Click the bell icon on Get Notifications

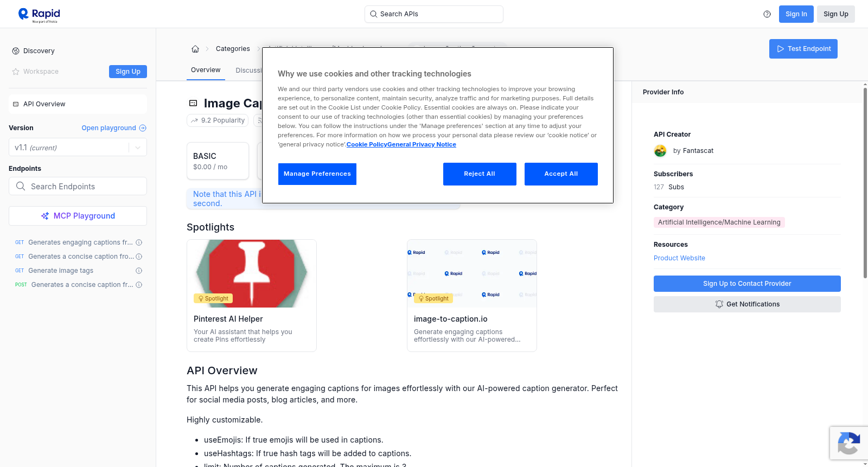pos(719,304)
